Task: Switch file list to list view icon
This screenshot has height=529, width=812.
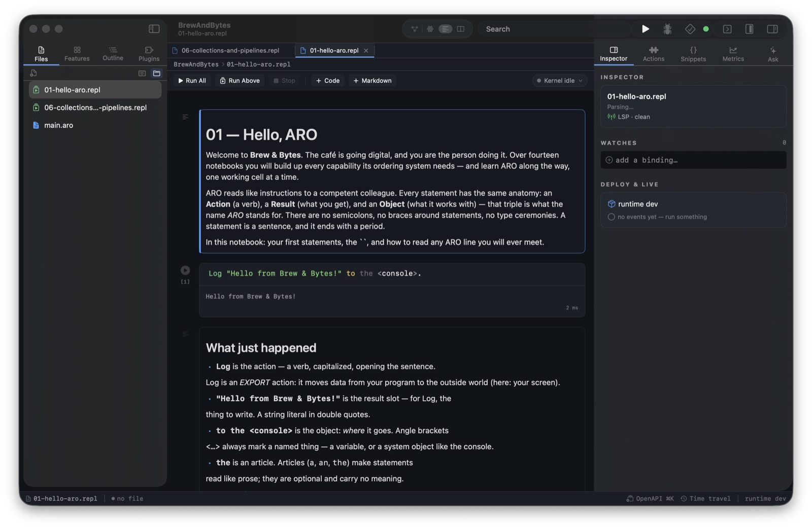Action: pyautogui.click(x=142, y=73)
